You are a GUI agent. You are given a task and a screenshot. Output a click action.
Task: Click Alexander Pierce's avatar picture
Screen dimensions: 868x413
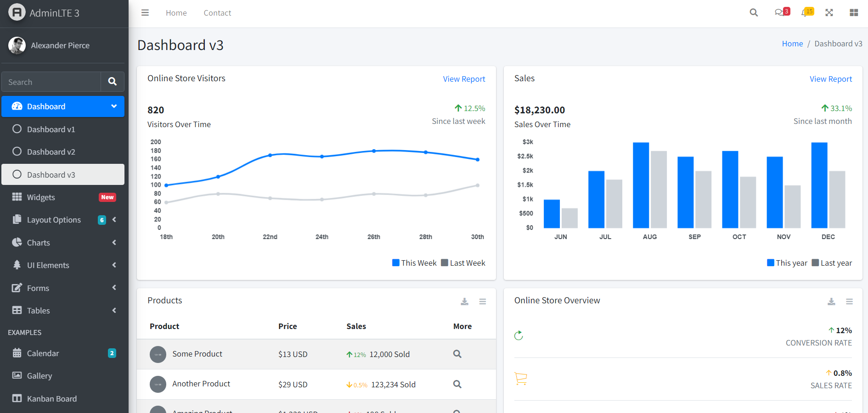pos(17,45)
